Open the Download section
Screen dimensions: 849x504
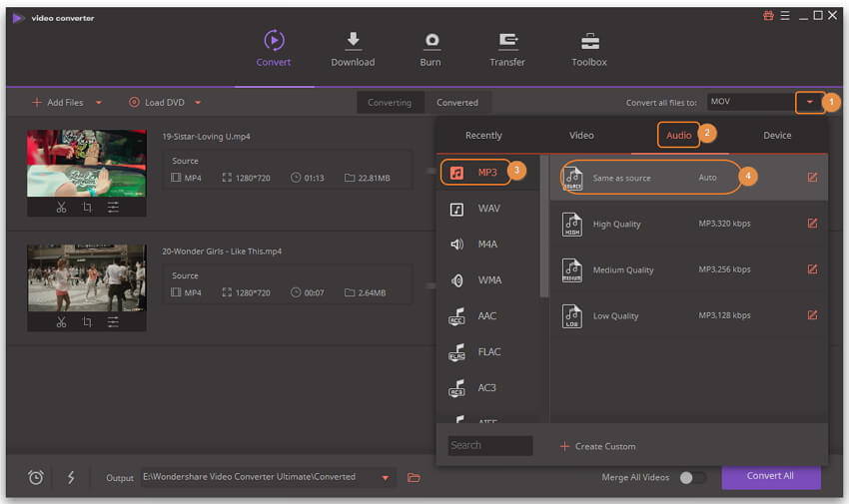click(x=353, y=49)
